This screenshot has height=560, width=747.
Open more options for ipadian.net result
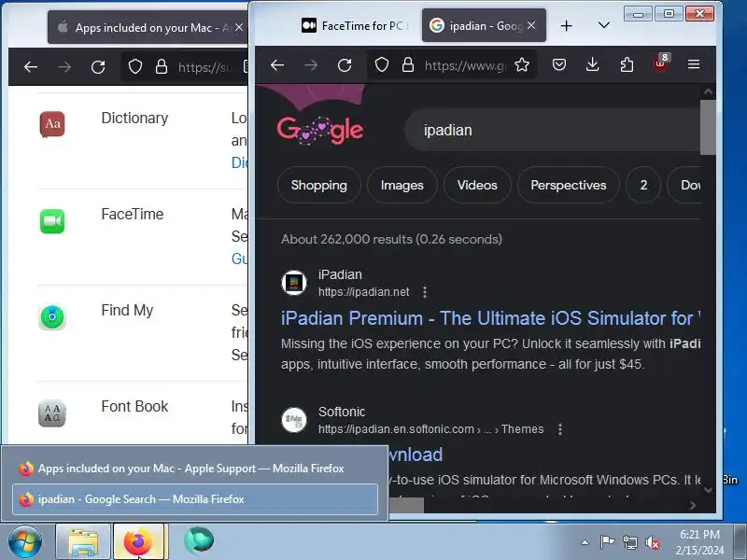pyautogui.click(x=425, y=292)
